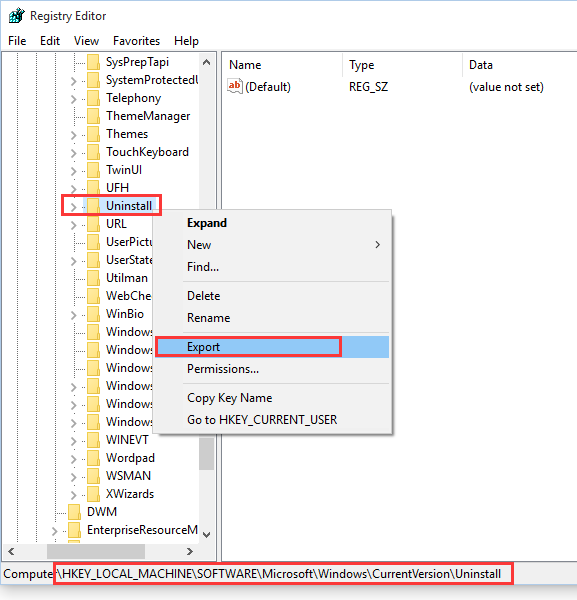Click the horizontal scrollbar right arrow
Viewport: 577px width, 600px height.
(189, 551)
